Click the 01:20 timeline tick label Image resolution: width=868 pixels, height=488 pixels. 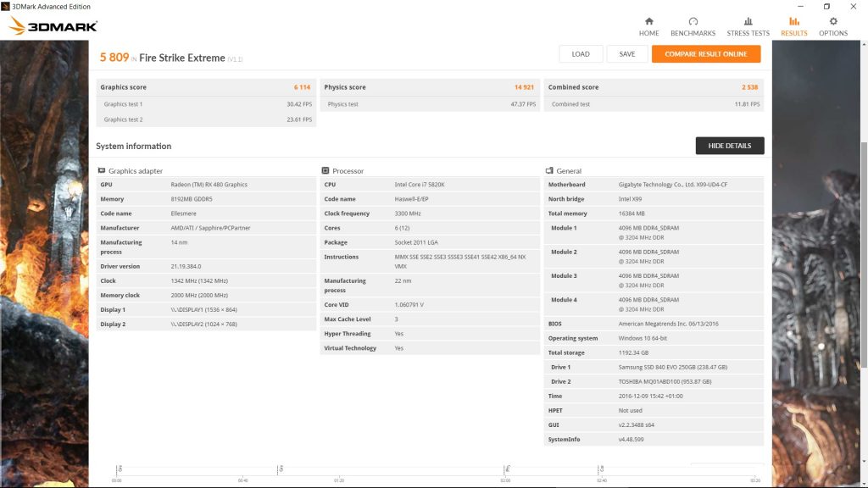point(339,481)
